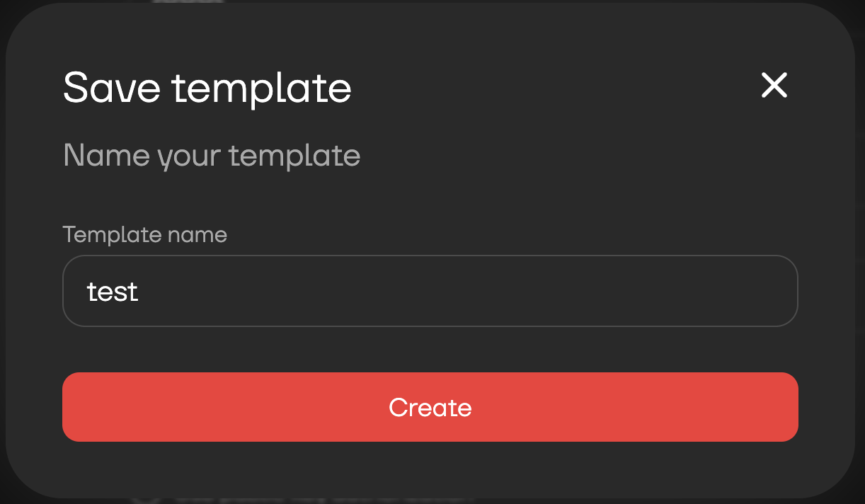
Task: Click the dialog title text
Action: [207, 88]
